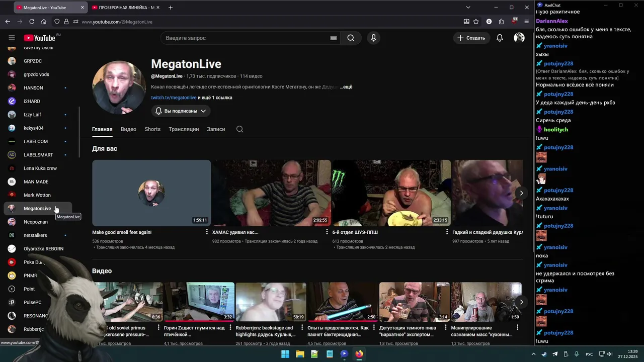Screen dimensions: 644x362
Task: Reload the current page
Action: pos(32,22)
